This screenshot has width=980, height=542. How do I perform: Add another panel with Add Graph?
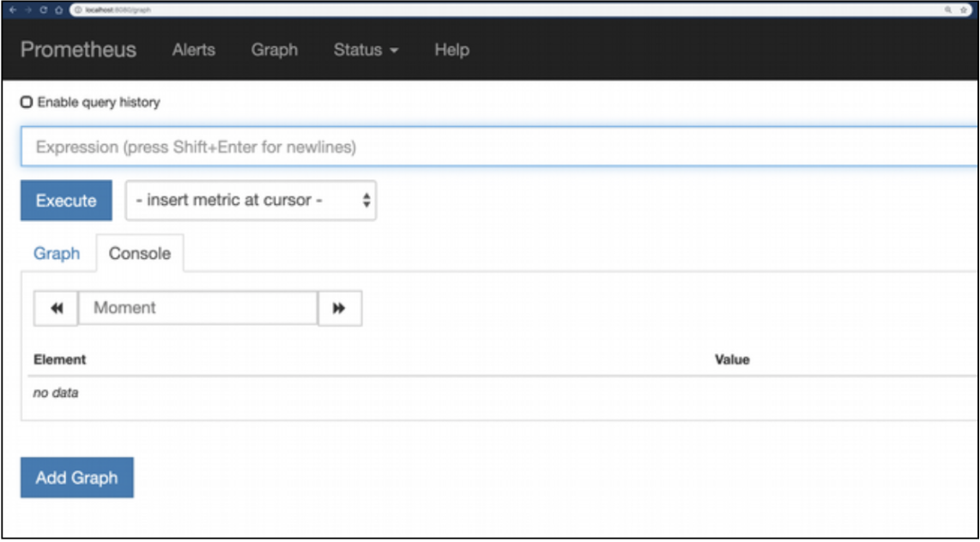(77, 478)
